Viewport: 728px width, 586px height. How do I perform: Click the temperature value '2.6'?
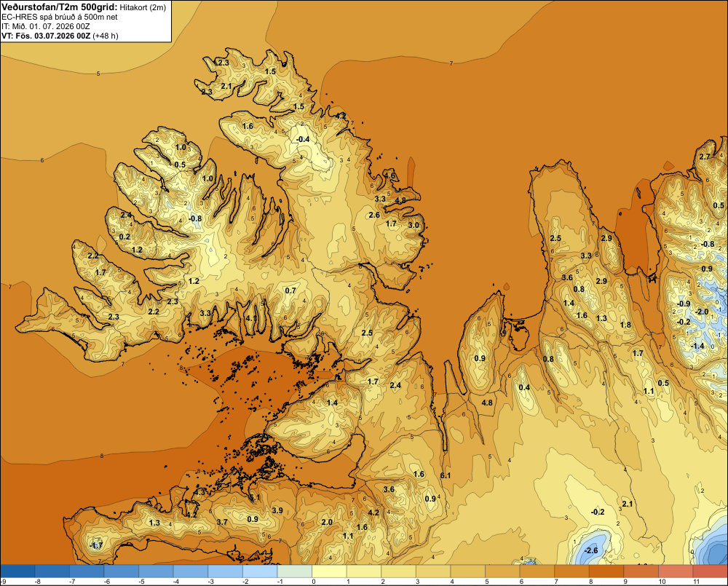click(374, 215)
